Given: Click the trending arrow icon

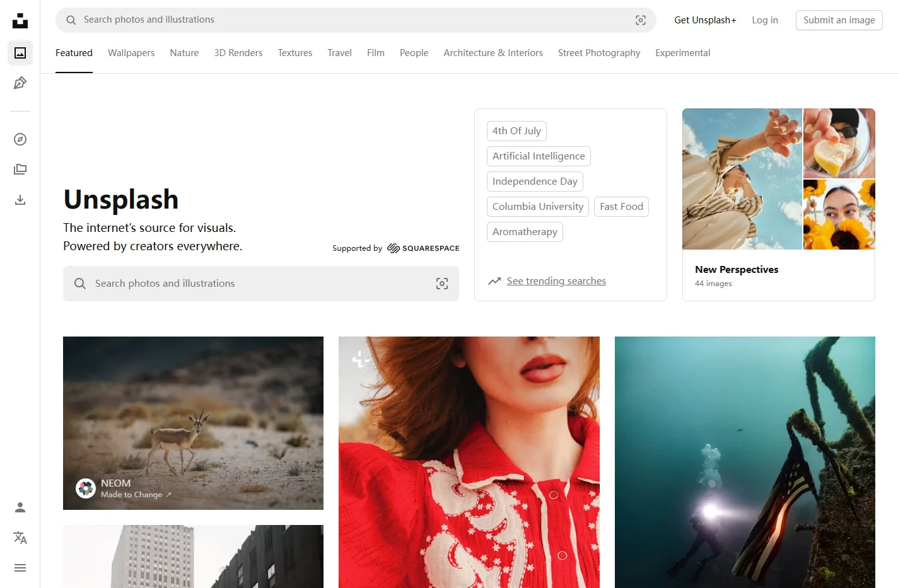Looking at the screenshot, I should 494,281.
